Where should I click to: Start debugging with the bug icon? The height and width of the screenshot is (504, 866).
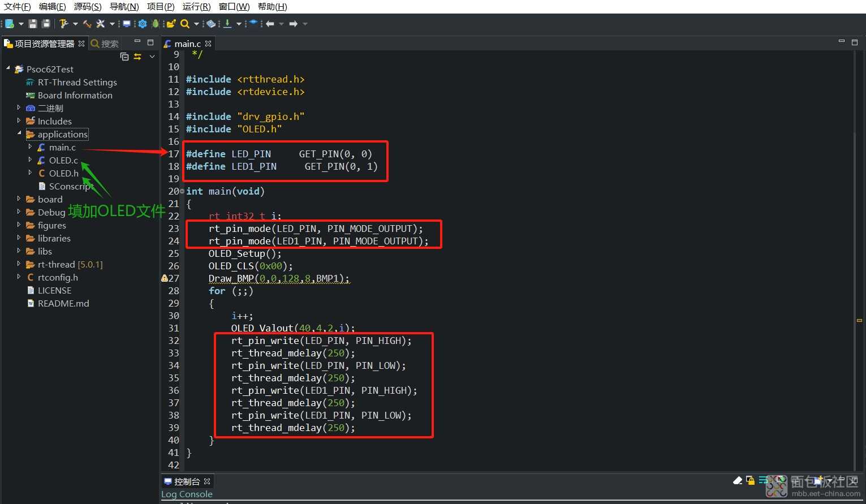pyautogui.click(x=155, y=24)
